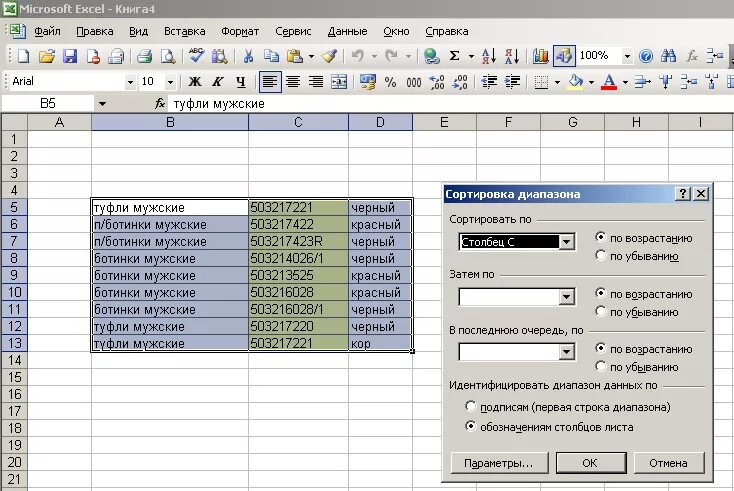Click the Fill Color paint bucket
Screen dimensions: 734x491
575,82
